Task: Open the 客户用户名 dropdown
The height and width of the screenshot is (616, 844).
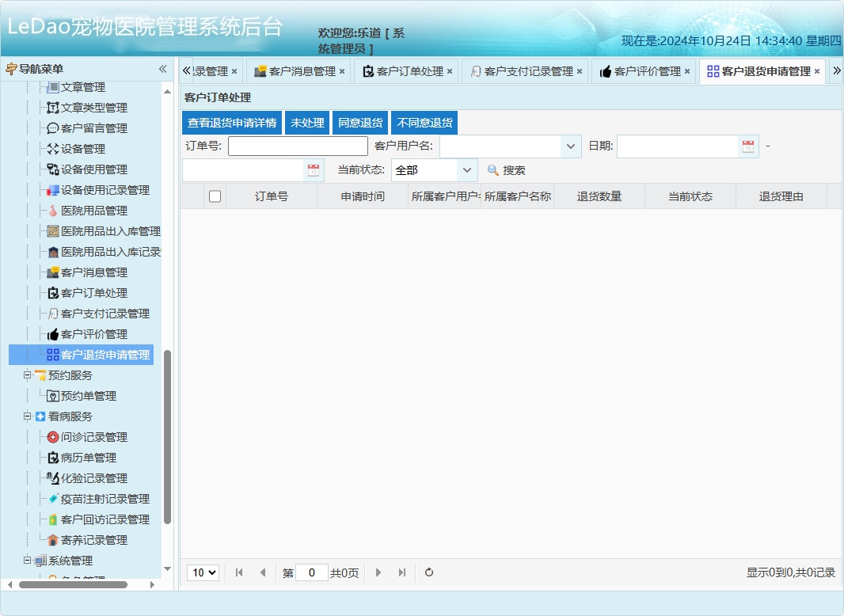Action: tap(569, 146)
